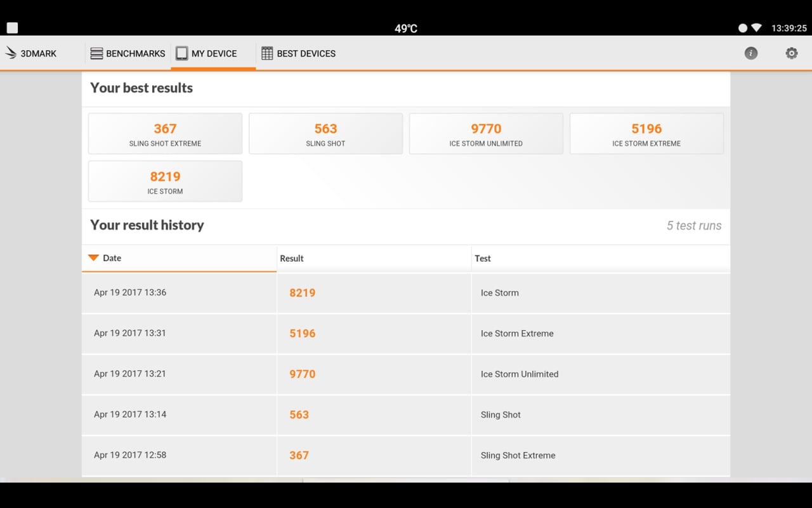Click the Result column header
This screenshot has height=508, width=812.
pyautogui.click(x=374, y=258)
